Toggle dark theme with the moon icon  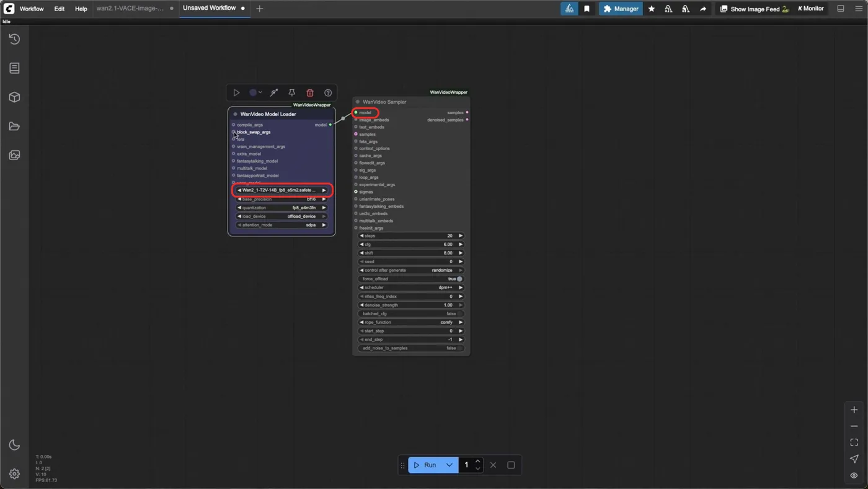point(14,445)
